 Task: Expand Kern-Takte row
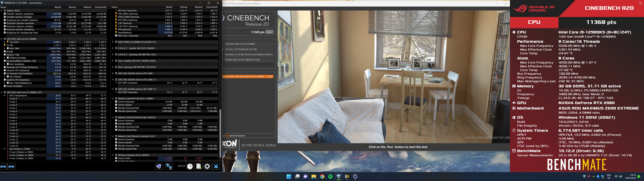point(4,48)
